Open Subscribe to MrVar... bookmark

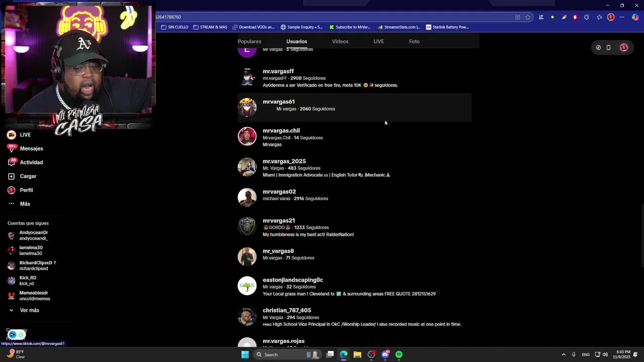pos(350,27)
